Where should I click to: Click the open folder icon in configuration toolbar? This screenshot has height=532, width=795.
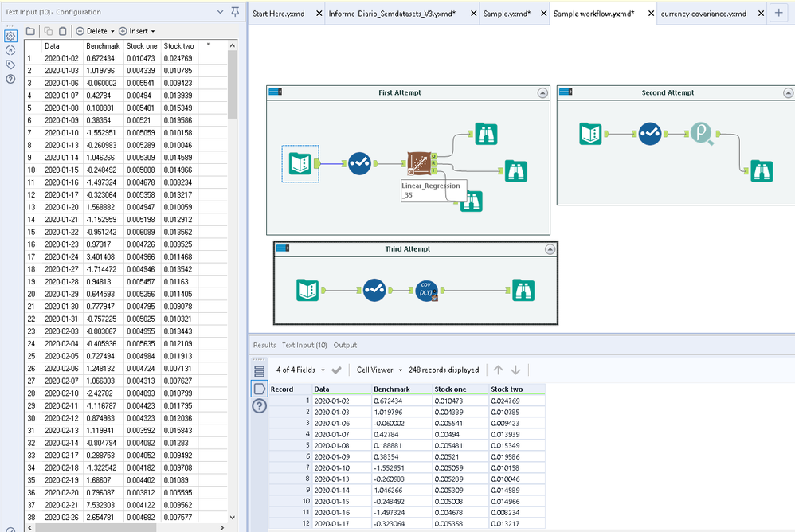pyautogui.click(x=30, y=31)
